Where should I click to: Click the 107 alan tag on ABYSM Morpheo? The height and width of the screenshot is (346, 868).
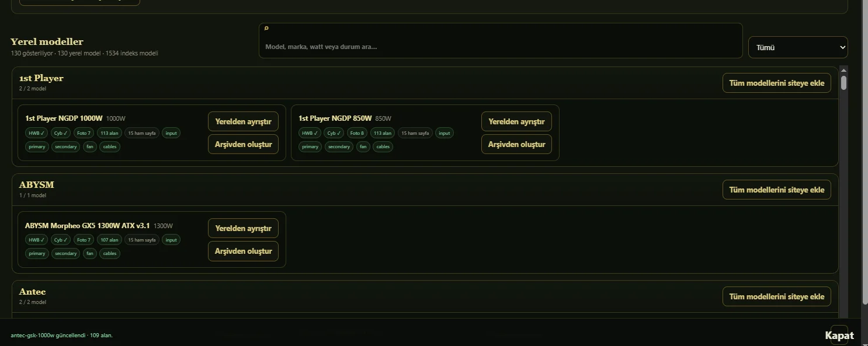[x=109, y=240]
